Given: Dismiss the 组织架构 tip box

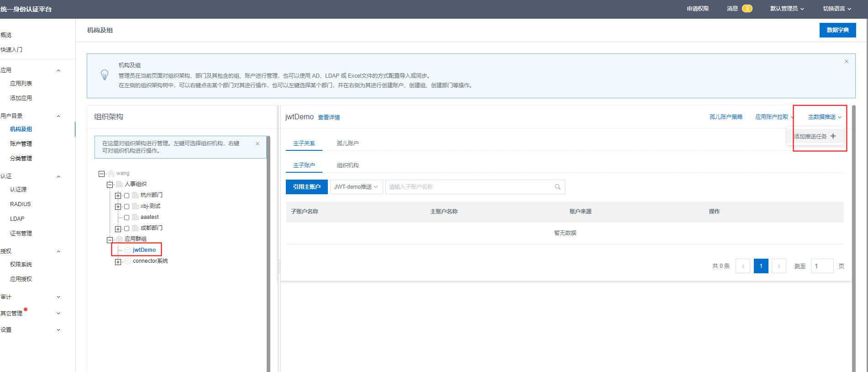Looking at the screenshot, I should coord(258,143).
